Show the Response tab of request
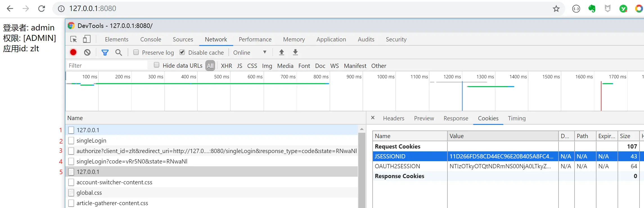Image resolution: width=644 pixels, height=208 pixels. point(456,118)
